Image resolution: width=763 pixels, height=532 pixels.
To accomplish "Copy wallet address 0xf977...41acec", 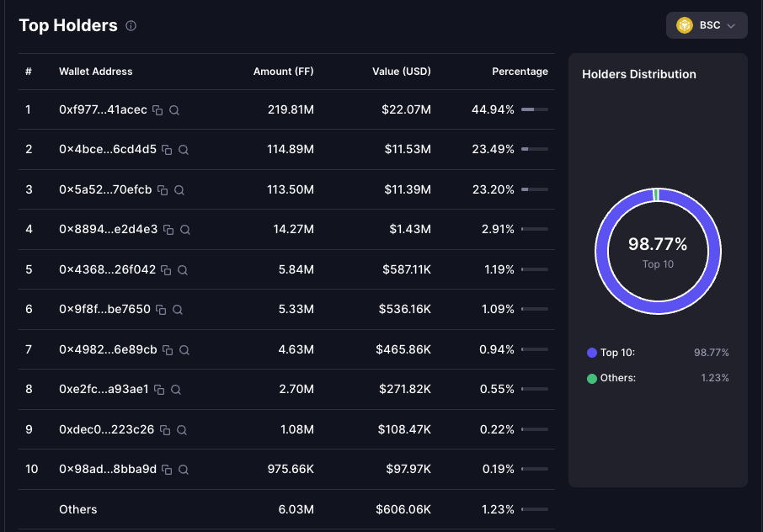I will [x=157, y=110].
